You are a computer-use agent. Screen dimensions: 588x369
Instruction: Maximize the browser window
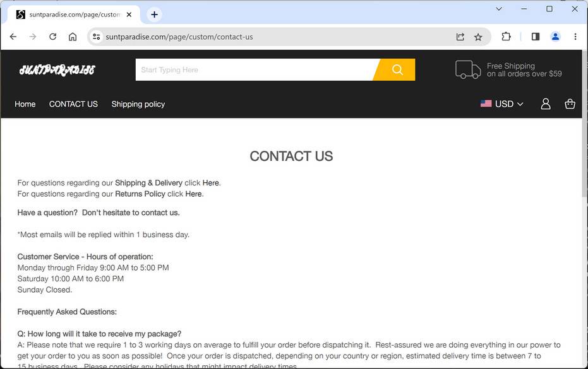549,9
